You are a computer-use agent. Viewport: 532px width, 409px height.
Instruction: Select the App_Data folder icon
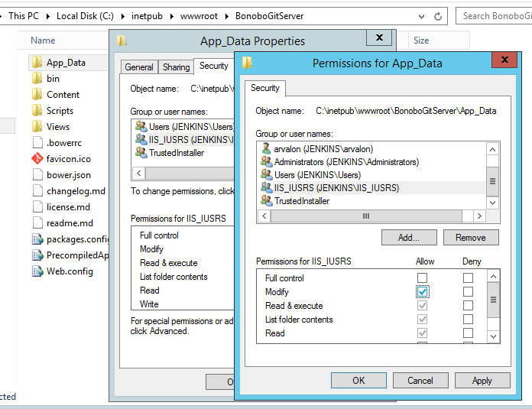(x=37, y=62)
